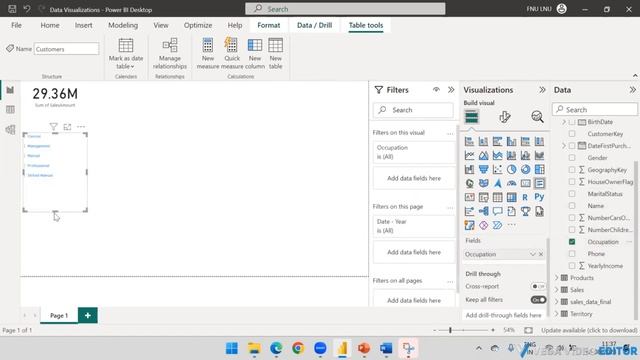Check the MaritalStatus field checkbox
This screenshot has height=360, width=640.
click(572, 194)
